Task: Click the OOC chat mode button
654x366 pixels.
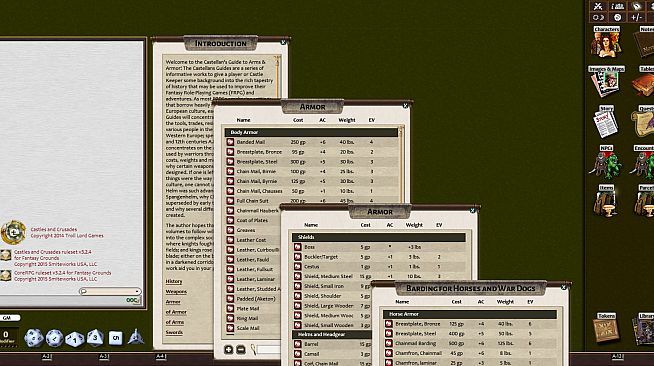Action: pyautogui.click(x=133, y=300)
